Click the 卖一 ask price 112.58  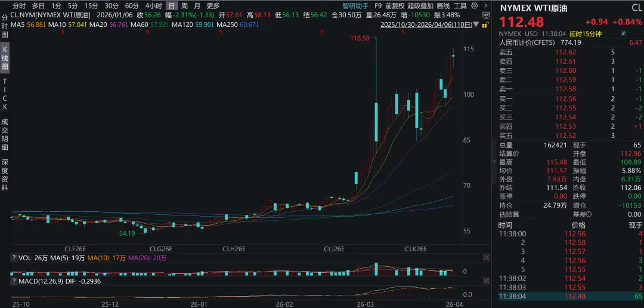(566, 89)
